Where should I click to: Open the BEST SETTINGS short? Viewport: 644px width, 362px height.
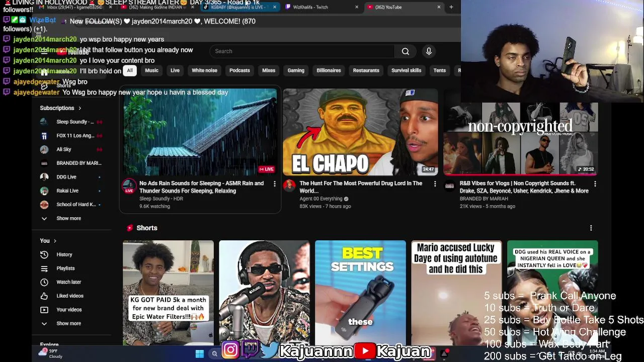click(x=360, y=293)
